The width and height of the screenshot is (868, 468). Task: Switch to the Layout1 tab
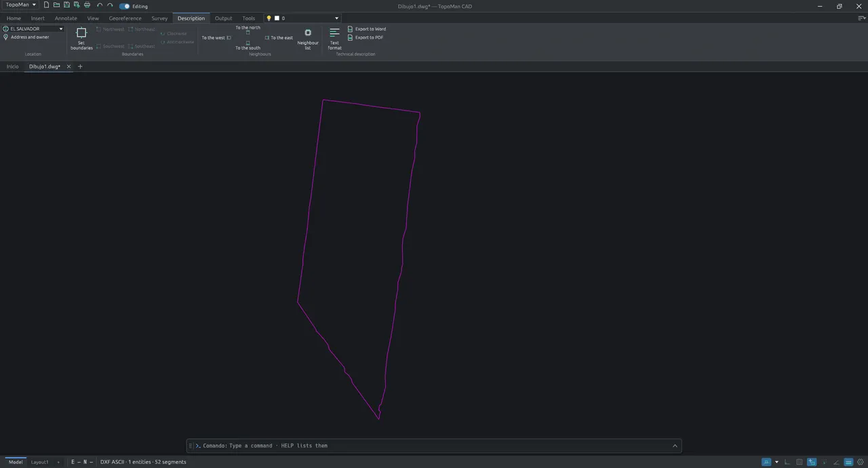pyautogui.click(x=39, y=462)
